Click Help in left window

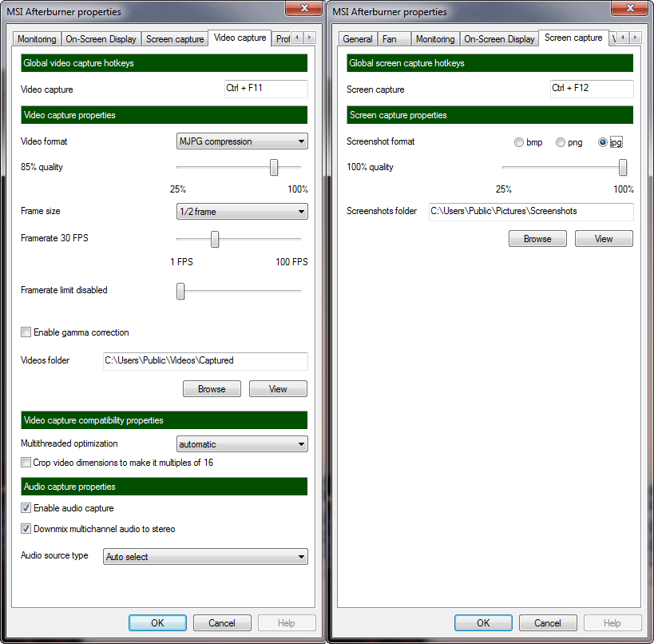coord(287,623)
